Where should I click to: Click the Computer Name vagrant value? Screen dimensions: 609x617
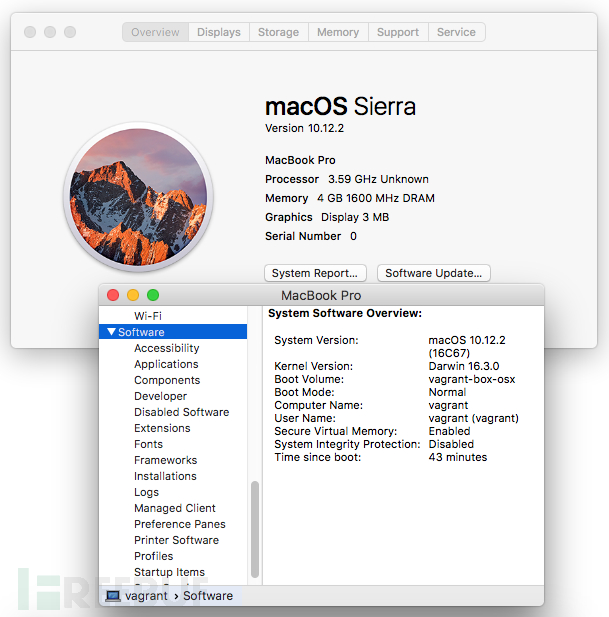click(448, 405)
